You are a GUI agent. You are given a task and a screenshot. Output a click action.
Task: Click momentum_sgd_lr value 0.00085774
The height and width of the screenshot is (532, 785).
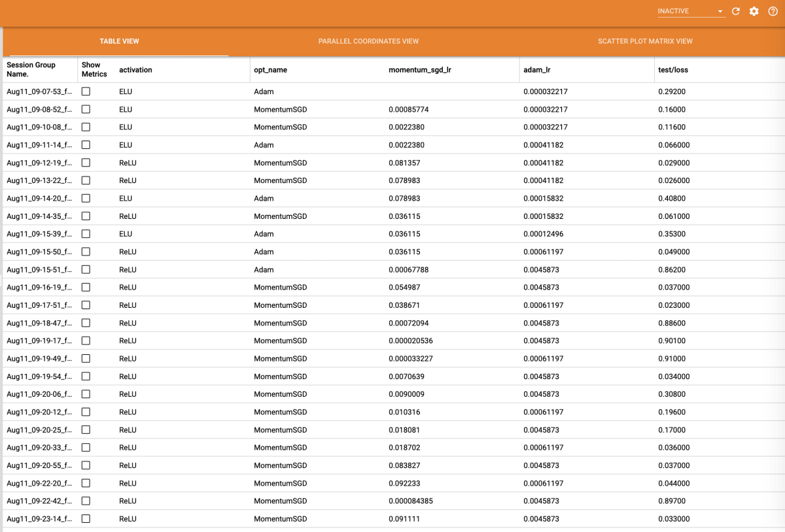[x=409, y=109]
